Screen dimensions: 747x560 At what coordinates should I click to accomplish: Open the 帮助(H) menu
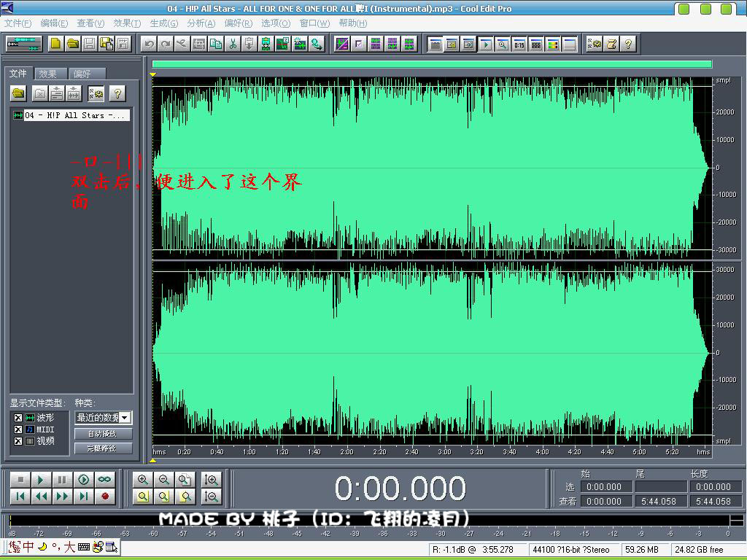tap(353, 23)
